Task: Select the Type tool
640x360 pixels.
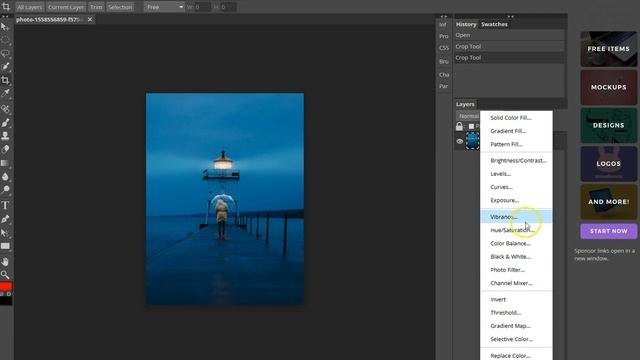Action: coord(5,205)
